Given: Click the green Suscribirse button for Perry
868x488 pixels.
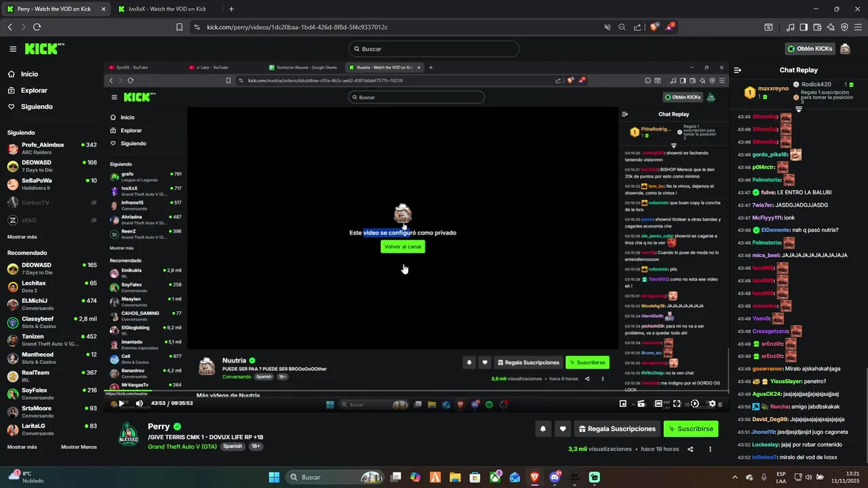Looking at the screenshot, I should [x=690, y=429].
